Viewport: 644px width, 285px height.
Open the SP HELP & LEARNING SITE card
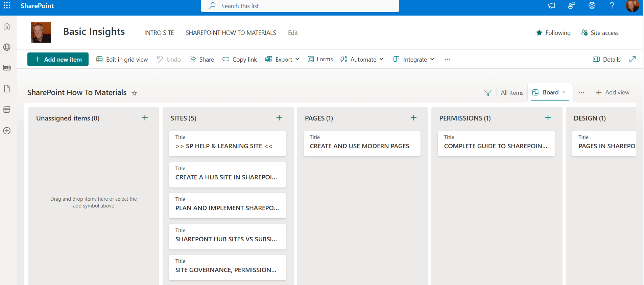click(228, 144)
